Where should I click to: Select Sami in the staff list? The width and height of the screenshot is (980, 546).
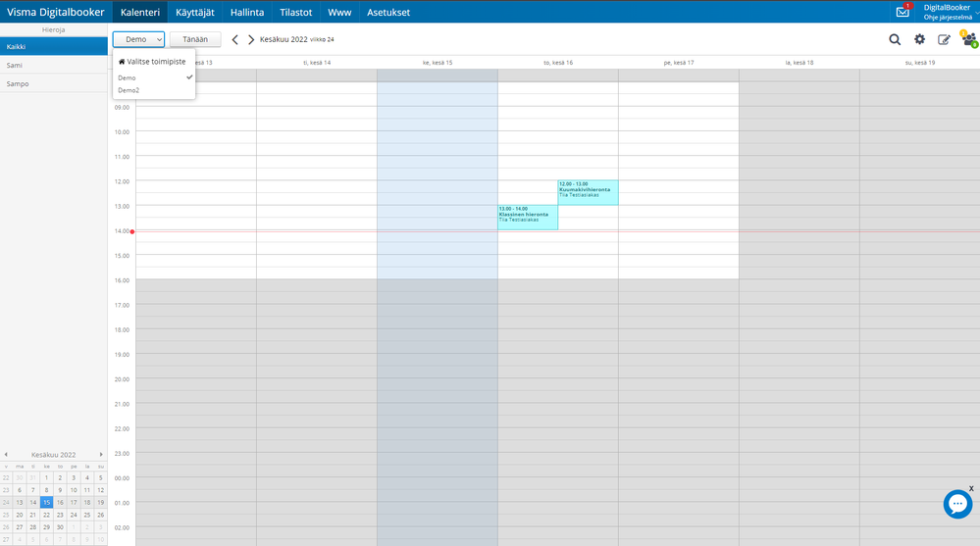pyautogui.click(x=54, y=65)
